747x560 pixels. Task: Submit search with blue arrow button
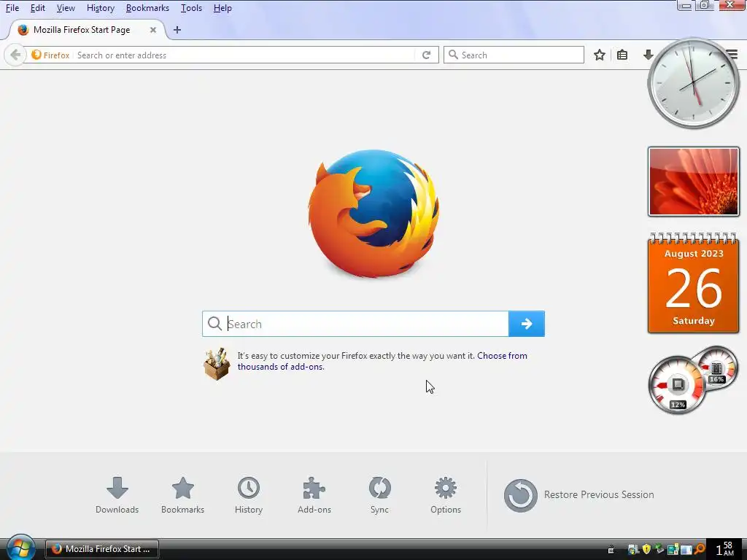pos(527,324)
